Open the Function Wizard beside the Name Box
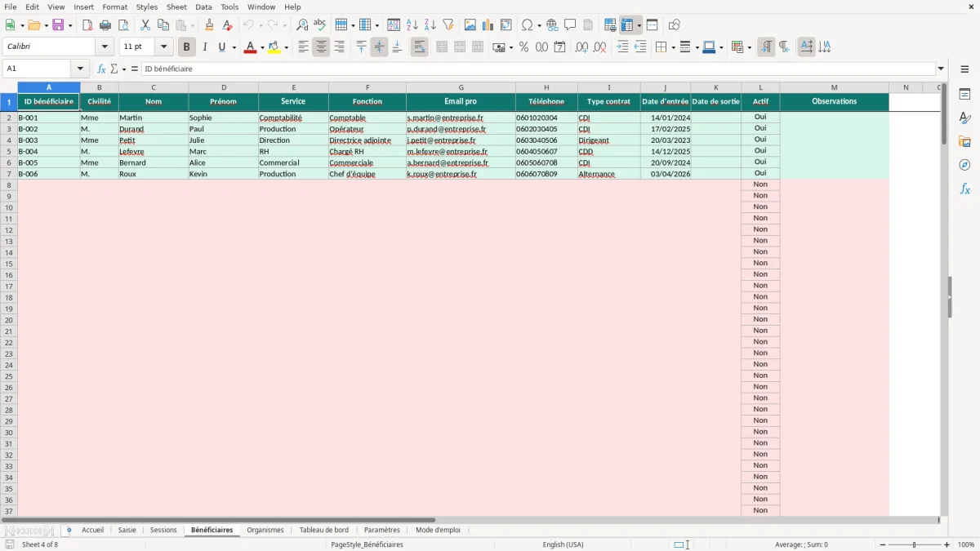Viewport: 980px width, 551px height. coord(101,69)
